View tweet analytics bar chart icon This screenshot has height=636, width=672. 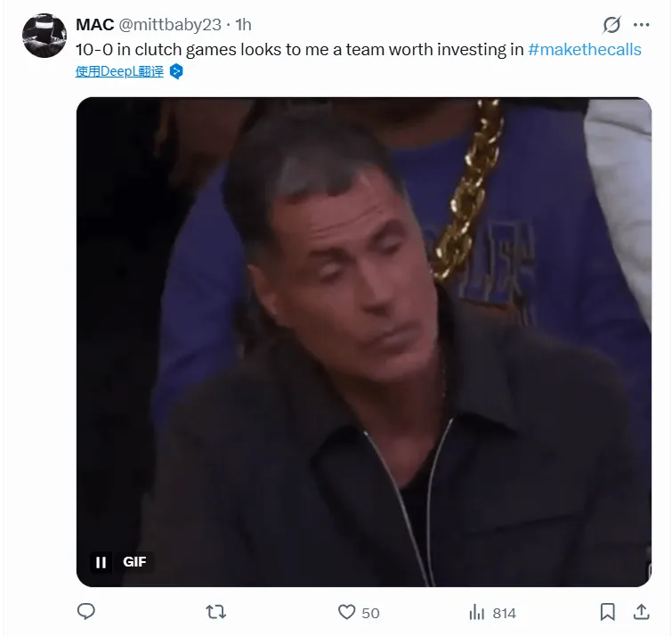pos(476,612)
